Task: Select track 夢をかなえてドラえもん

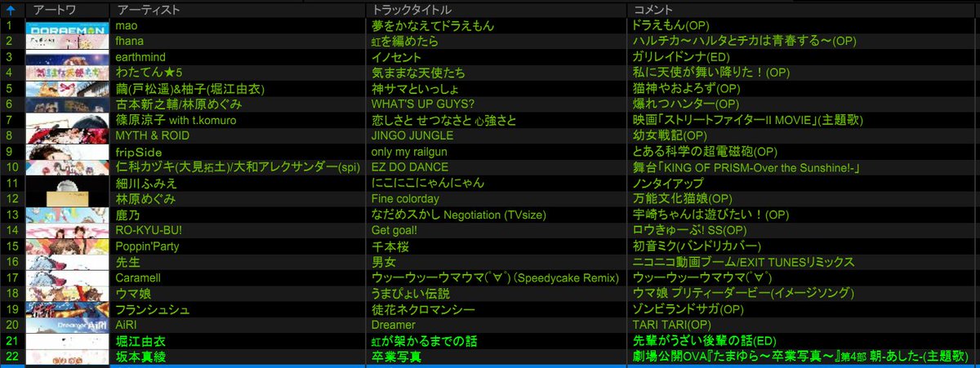Action: pos(433,27)
